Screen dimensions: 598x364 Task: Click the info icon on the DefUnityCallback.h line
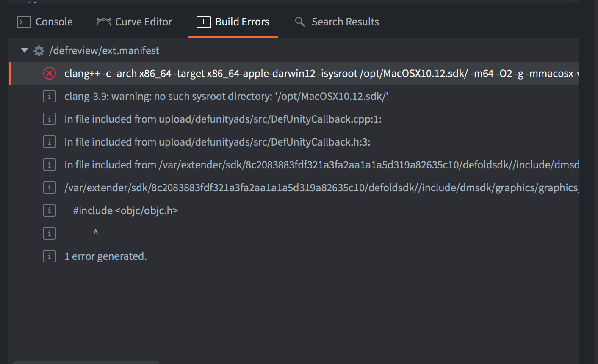click(x=50, y=141)
